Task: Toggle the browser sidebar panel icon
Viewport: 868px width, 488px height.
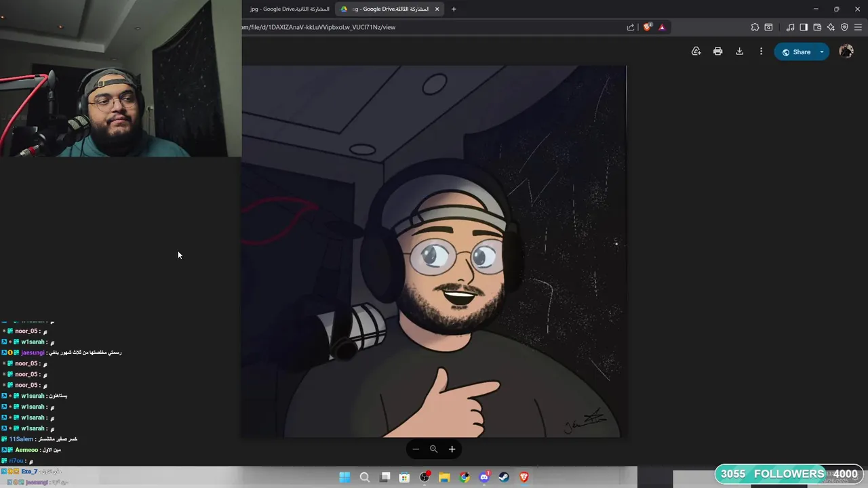Action: point(804,27)
